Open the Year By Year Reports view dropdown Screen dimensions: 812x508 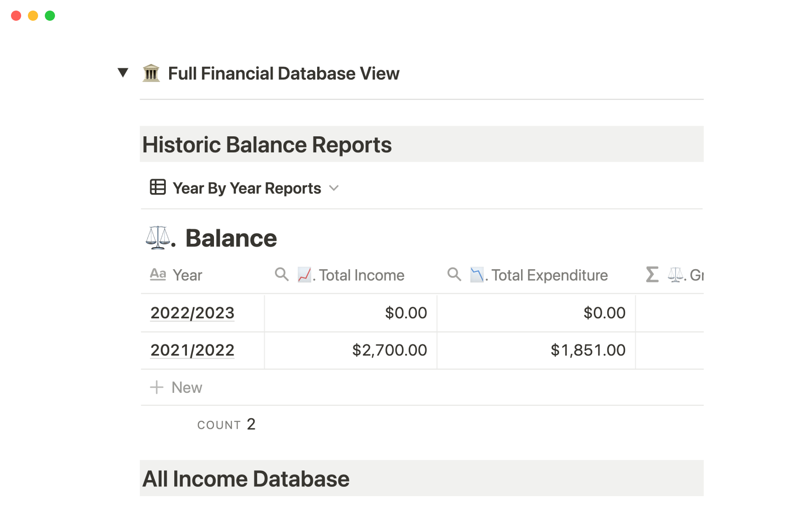pyautogui.click(x=334, y=188)
